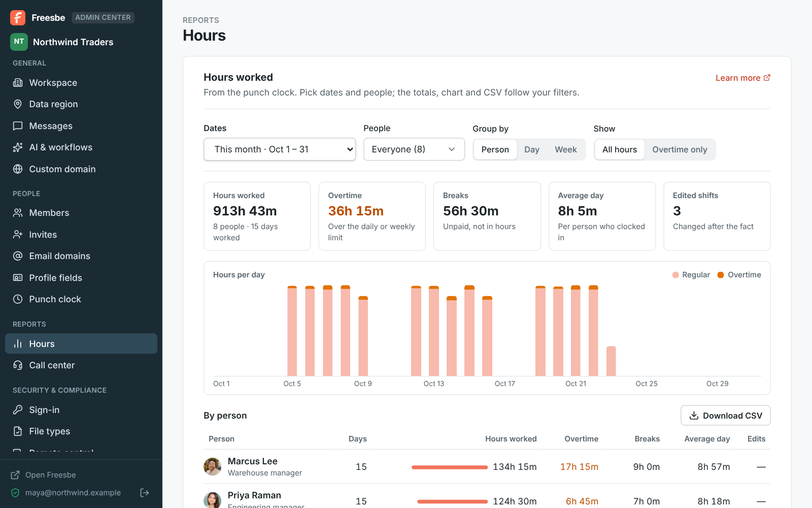The height and width of the screenshot is (508, 812).
Task: Click the Members people icon
Action: (18, 213)
